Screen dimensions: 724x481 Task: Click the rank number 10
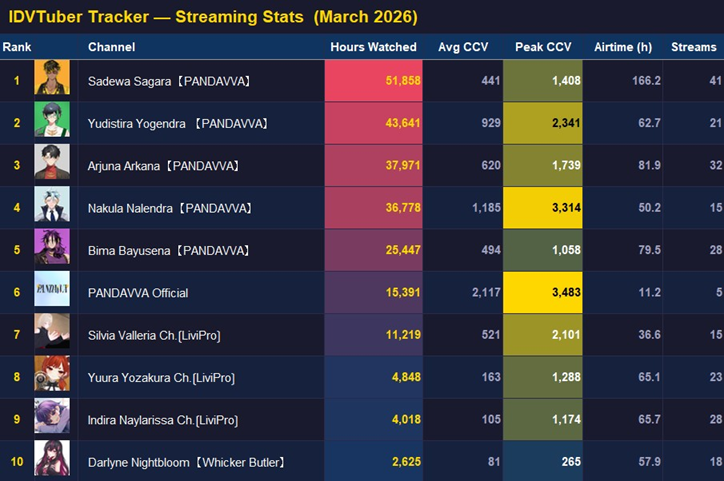[17, 462]
